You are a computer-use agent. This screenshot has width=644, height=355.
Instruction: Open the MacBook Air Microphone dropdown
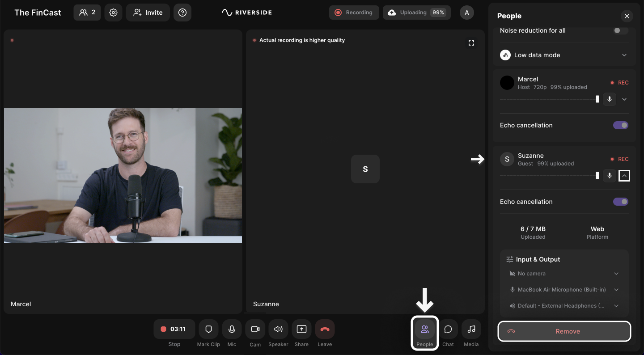tap(564, 290)
